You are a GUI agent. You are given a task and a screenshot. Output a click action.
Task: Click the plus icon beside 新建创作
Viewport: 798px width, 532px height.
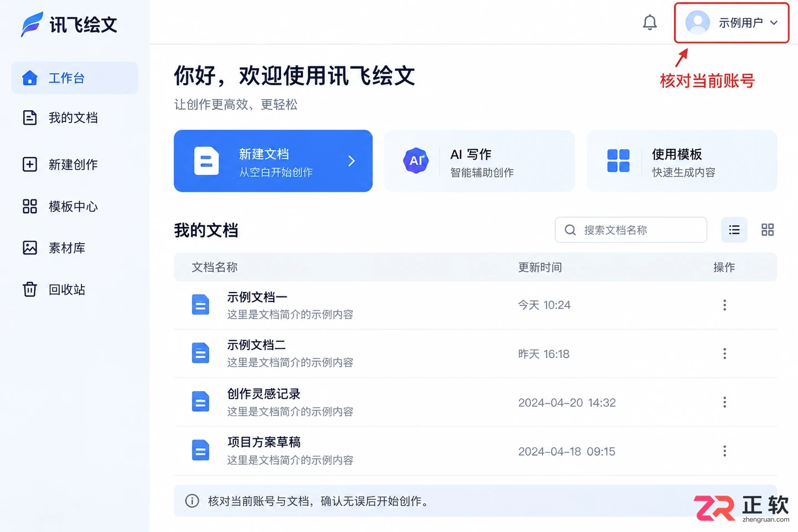point(30,165)
